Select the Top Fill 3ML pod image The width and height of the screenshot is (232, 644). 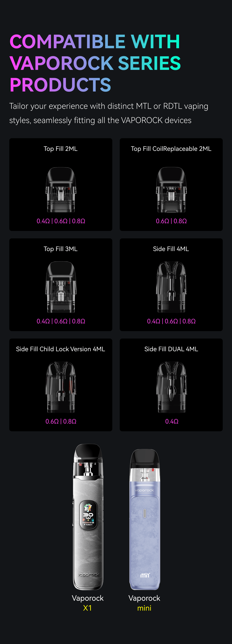61,287
